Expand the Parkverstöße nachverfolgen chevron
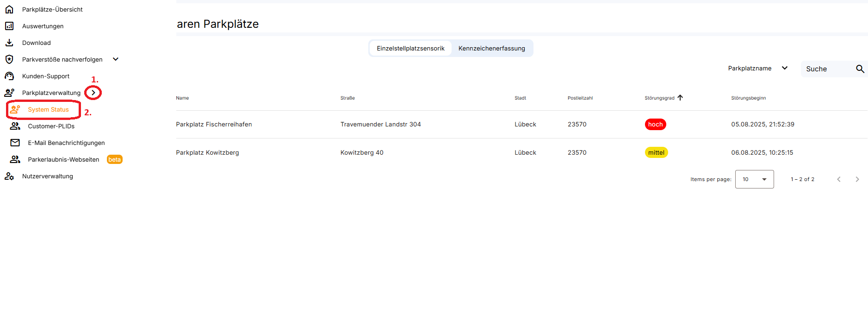This screenshot has width=868, height=314. 116,59
